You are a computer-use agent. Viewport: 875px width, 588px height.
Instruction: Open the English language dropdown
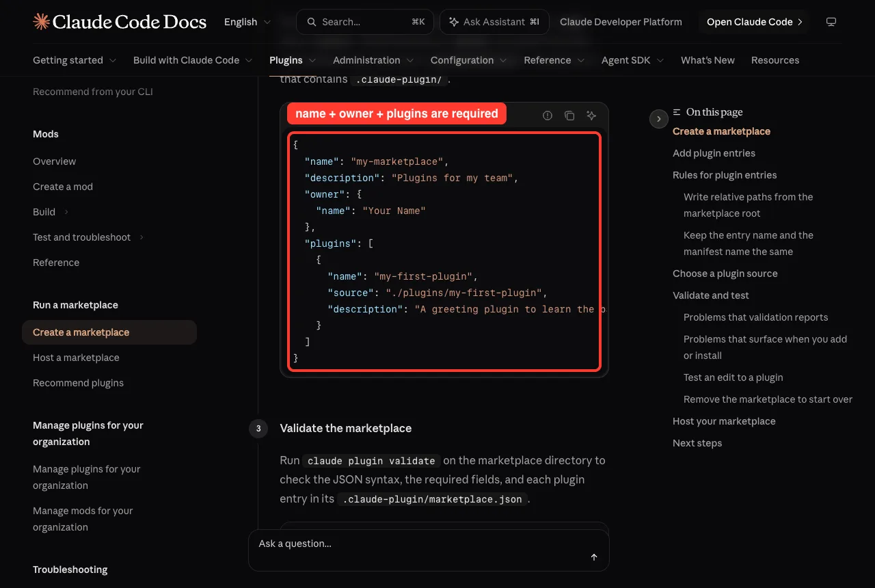[x=247, y=22]
